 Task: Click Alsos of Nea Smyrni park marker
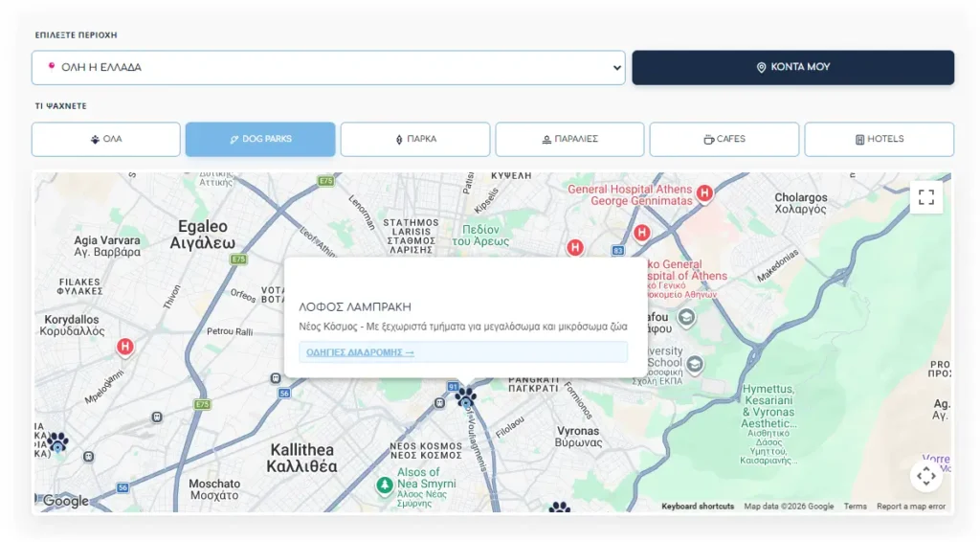point(385,485)
